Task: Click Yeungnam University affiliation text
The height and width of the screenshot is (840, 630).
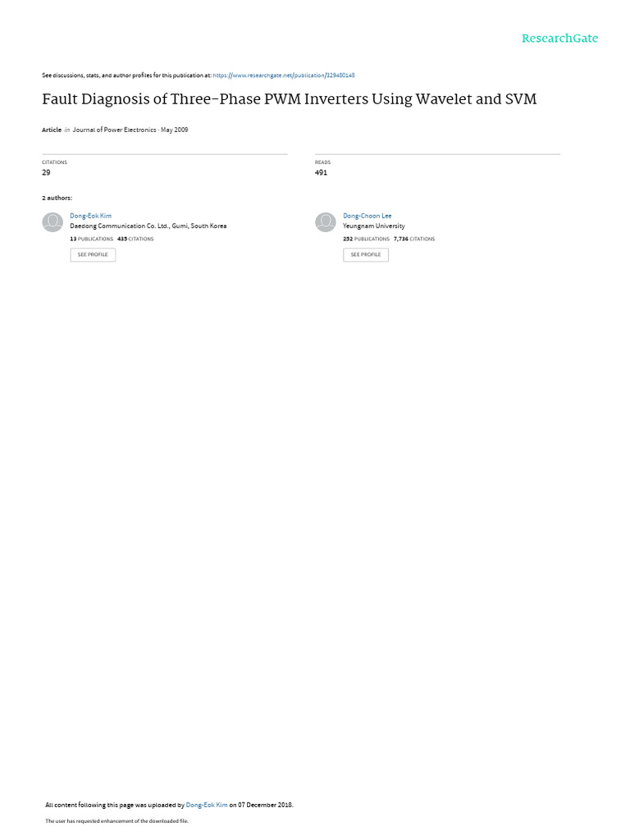Action: pos(373,226)
